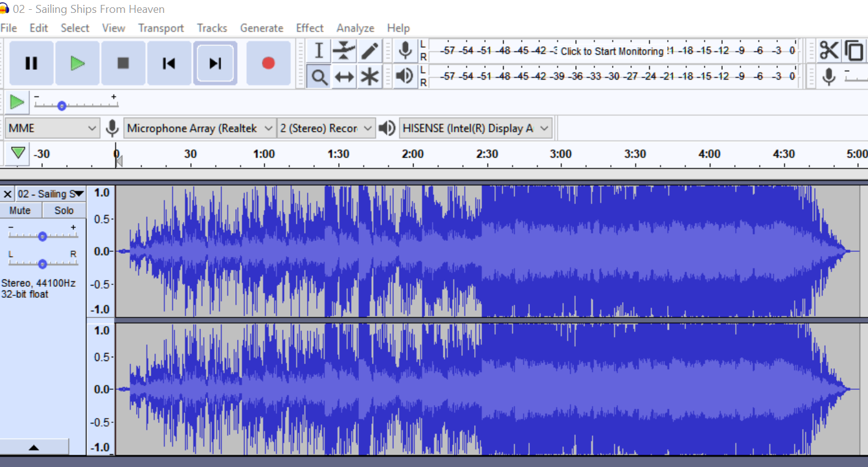The height and width of the screenshot is (467, 868).
Task: Open the Edit menu
Action: [x=39, y=28]
